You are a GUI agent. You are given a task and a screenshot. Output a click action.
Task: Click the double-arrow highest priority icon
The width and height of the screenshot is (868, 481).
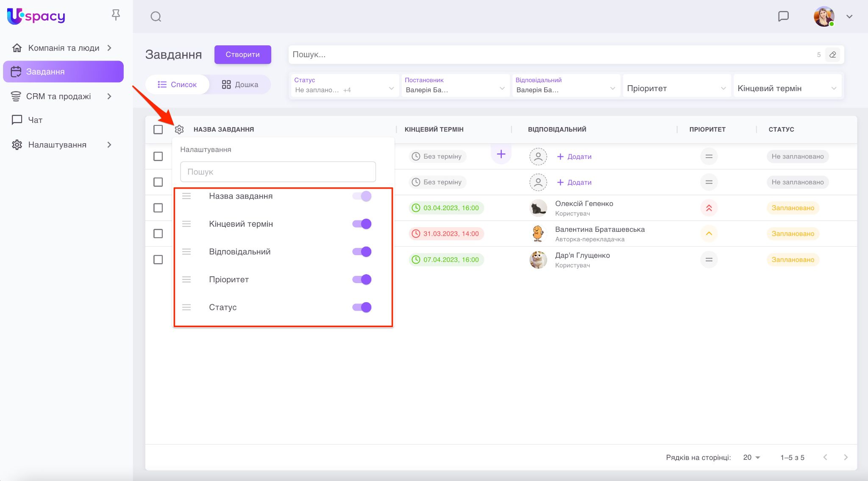tap(709, 208)
